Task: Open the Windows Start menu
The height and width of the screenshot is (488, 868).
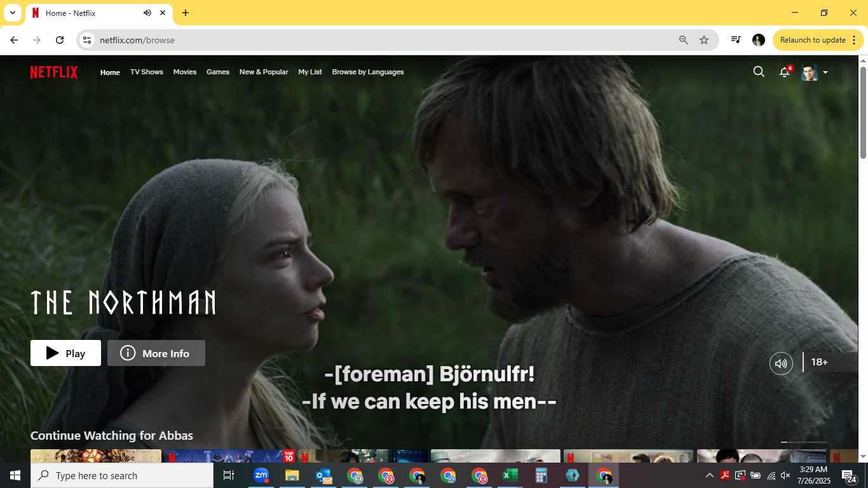Action: click(15, 475)
